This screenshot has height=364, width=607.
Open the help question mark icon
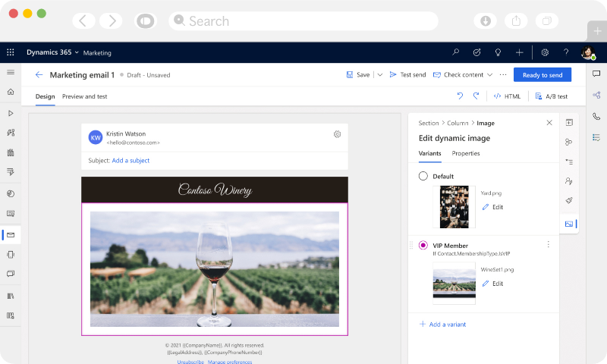click(566, 52)
